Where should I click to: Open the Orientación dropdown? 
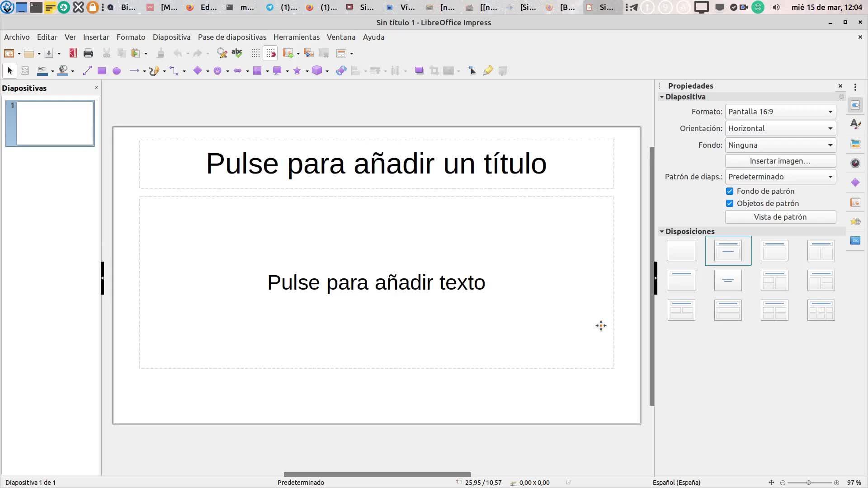point(780,128)
